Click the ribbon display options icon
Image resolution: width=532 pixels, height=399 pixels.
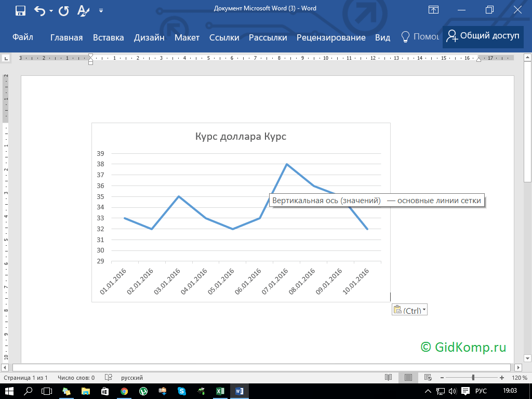point(433,10)
